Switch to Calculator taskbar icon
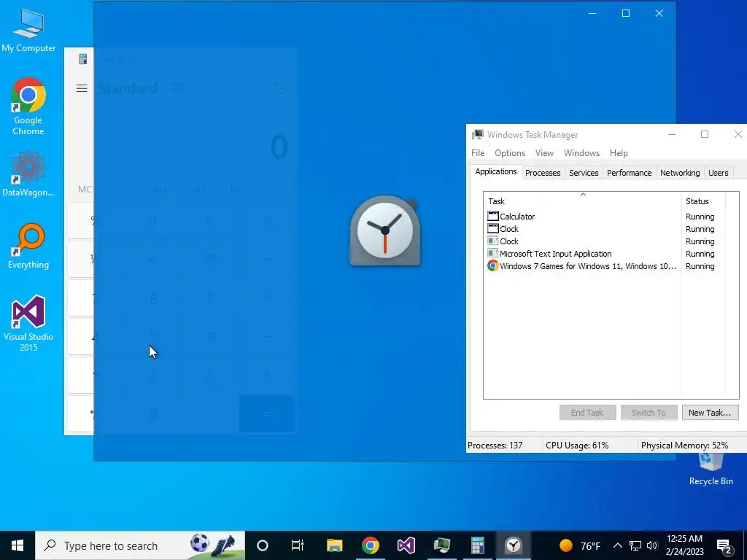Screen dimensions: 747x560 coord(477,545)
